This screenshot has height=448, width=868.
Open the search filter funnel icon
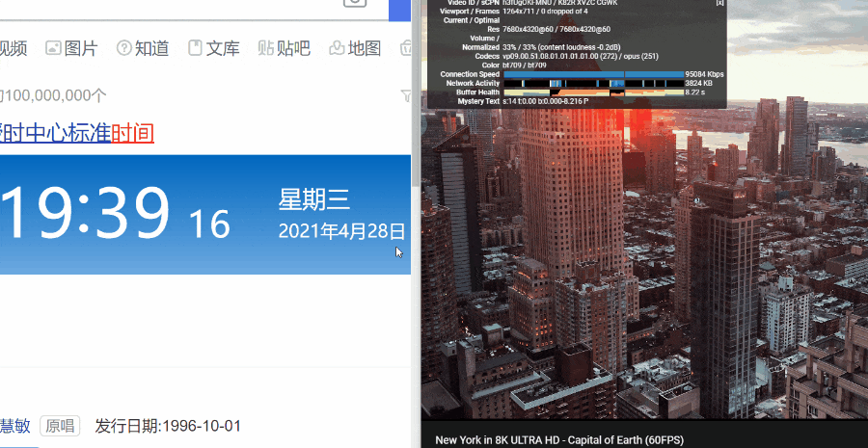pos(406,95)
